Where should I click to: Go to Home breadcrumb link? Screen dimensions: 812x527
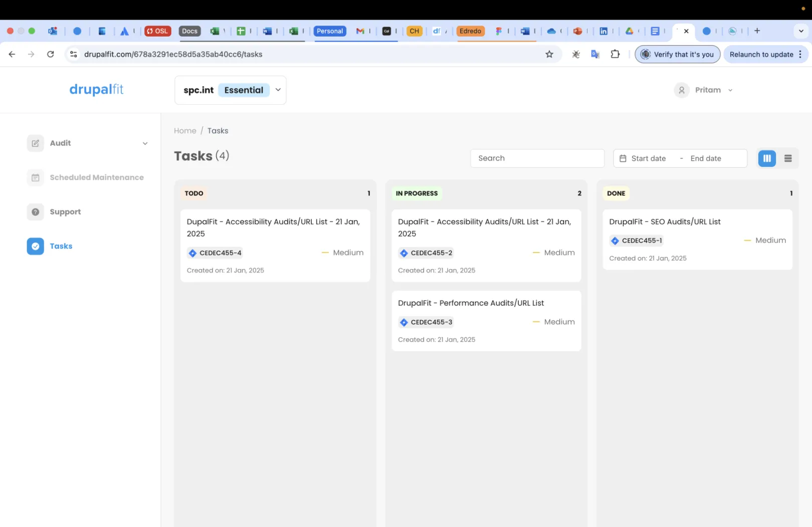tap(185, 131)
